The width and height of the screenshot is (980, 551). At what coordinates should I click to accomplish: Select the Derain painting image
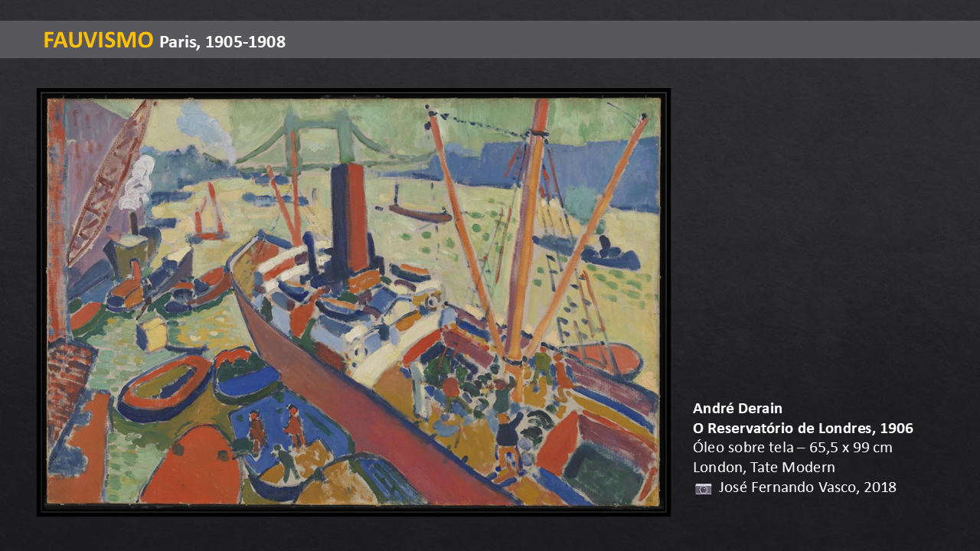(x=353, y=302)
